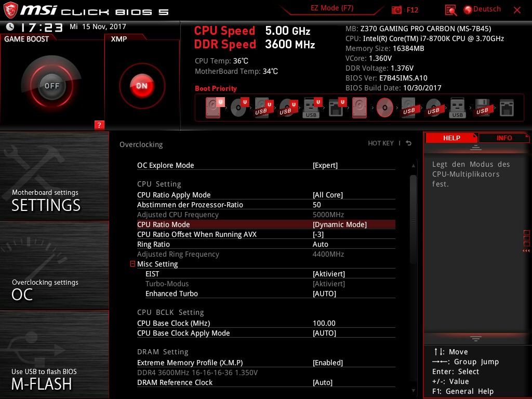Exit BIOS with the red X icon
This screenshot has height=399, width=532.
(x=517, y=10)
